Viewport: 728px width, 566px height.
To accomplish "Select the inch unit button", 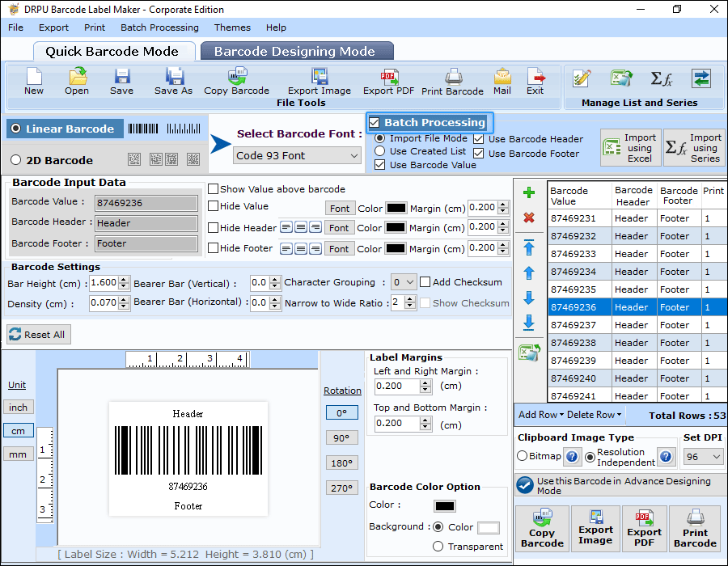I will [x=18, y=408].
